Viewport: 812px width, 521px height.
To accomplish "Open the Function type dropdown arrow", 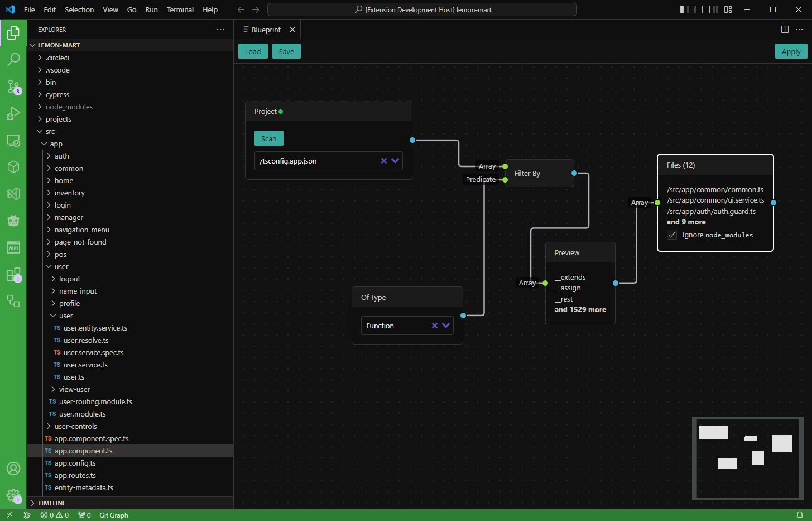I will coord(446,326).
